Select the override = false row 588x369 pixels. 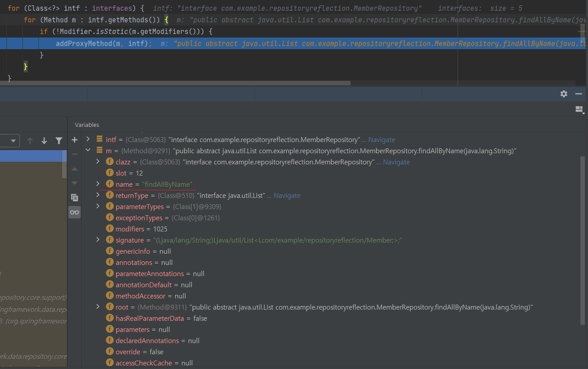331,352
